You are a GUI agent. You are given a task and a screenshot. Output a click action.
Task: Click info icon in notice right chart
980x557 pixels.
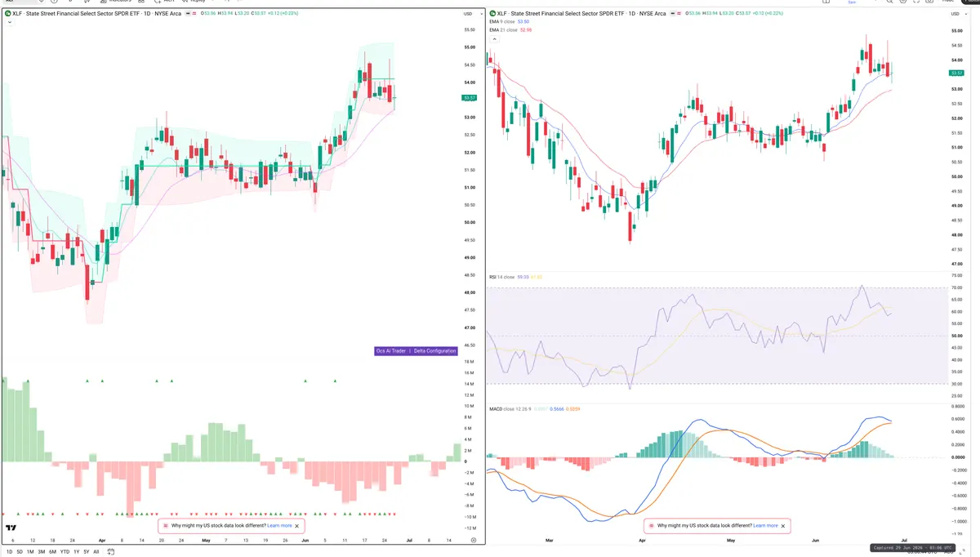[x=651, y=526]
